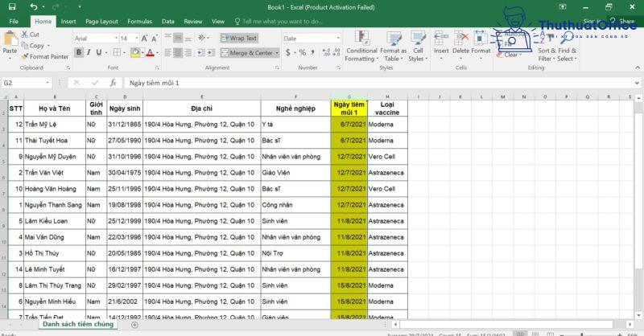Image resolution: width=644 pixels, height=336 pixels.
Task: Click the Save icon in the title bar
Action: point(12,7)
